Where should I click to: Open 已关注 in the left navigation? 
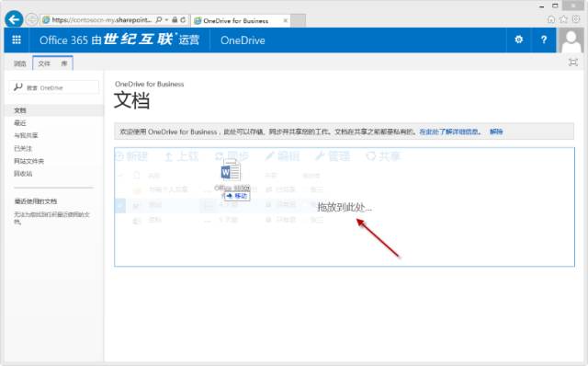[x=23, y=148]
